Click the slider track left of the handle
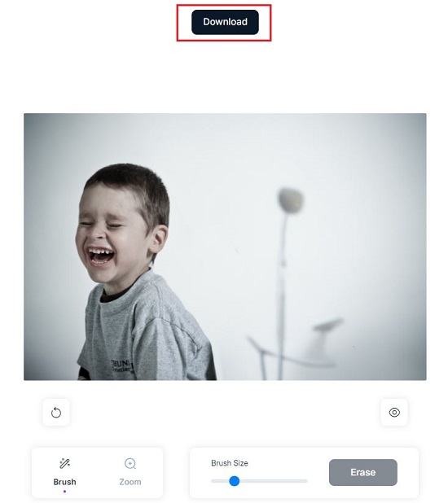Image resolution: width=448 pixels, height=503 pixels. point(220,481)
